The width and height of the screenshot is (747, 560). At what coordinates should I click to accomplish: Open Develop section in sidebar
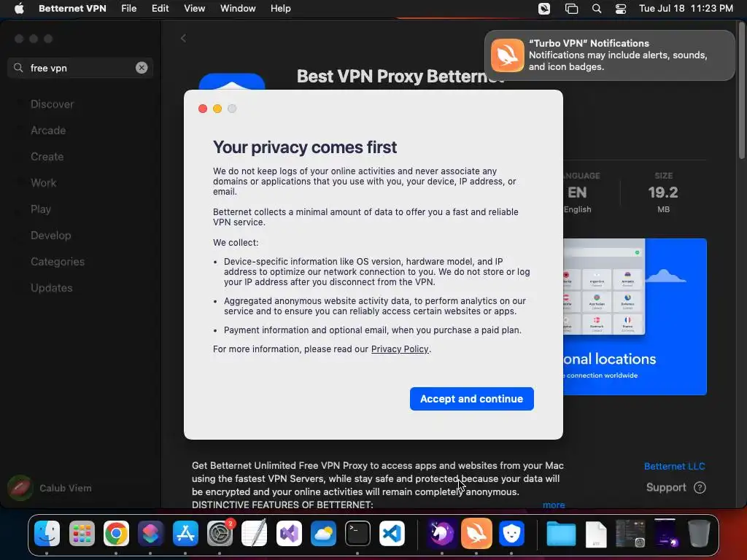pyautogui.click(x=50, y=236)
